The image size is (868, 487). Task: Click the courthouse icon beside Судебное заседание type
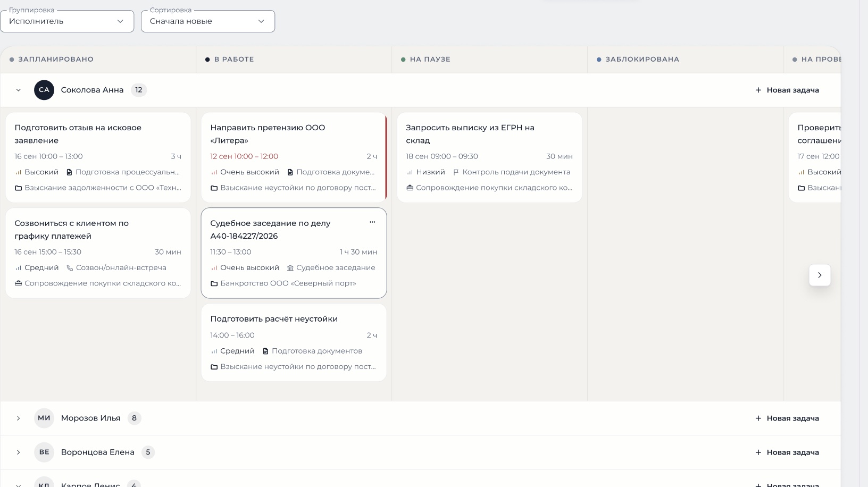[x=290, y=268]
